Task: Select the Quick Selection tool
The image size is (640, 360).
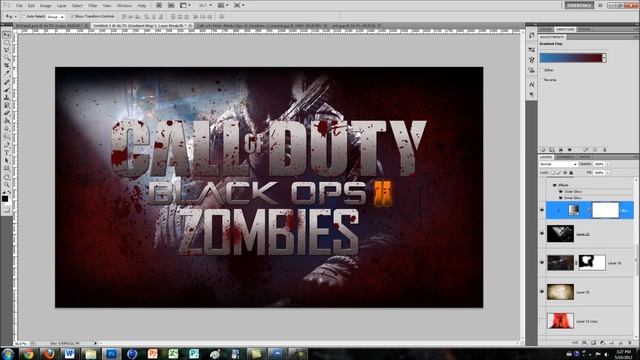Action: point(7,58)
